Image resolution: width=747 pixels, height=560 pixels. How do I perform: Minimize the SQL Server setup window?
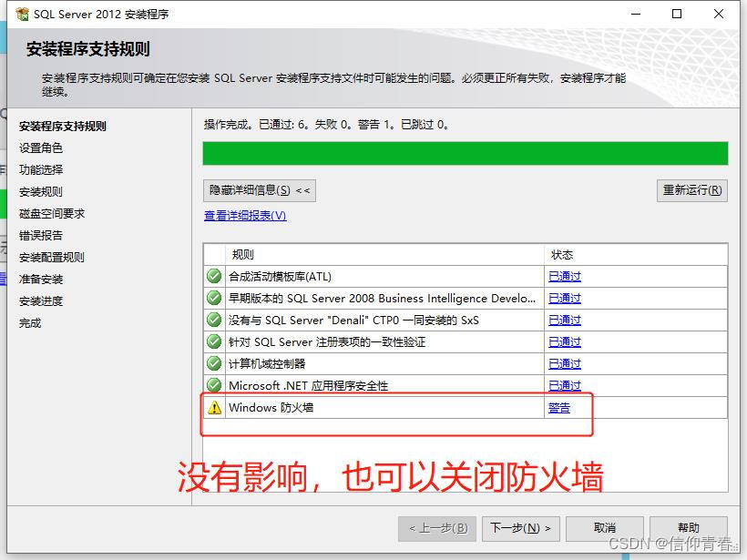click(636, 14)
